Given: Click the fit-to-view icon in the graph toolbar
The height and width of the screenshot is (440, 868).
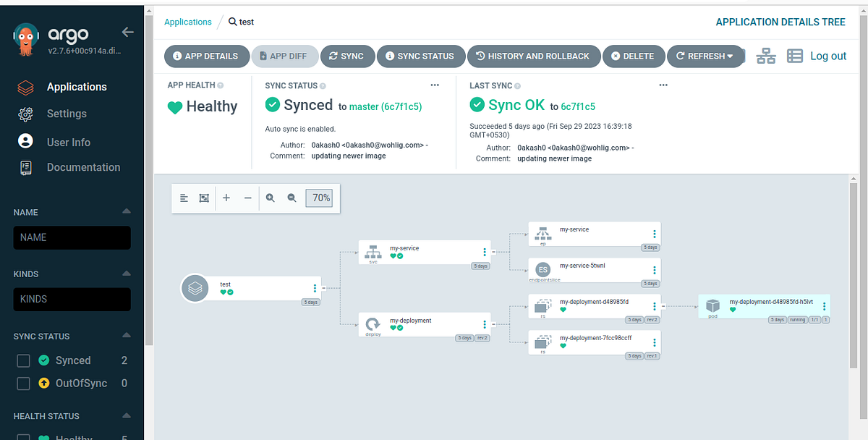Looking at the screenshot, I should [205, 198].
